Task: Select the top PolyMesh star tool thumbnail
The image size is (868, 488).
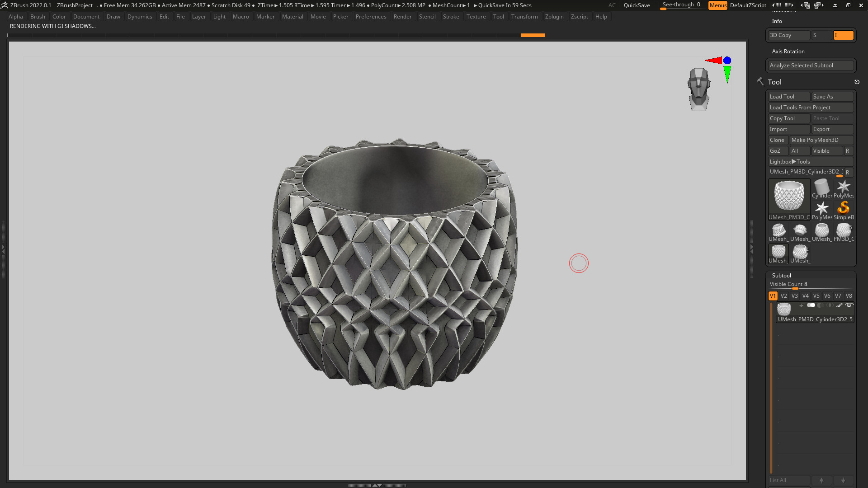Action: coord(844,188)
